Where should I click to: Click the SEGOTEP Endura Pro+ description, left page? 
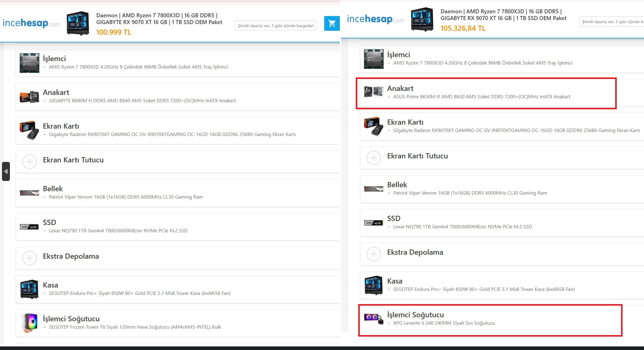coord(140,293)
